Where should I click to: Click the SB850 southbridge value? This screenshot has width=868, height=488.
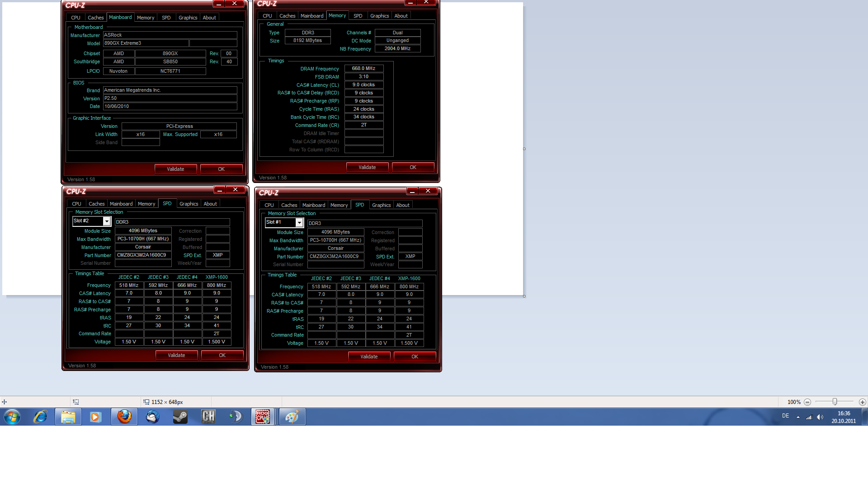pos(170,61)
